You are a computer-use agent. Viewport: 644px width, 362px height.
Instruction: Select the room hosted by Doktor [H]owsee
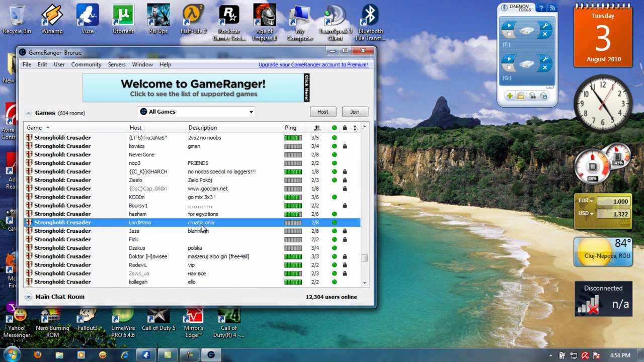click(x=192, y=256)
